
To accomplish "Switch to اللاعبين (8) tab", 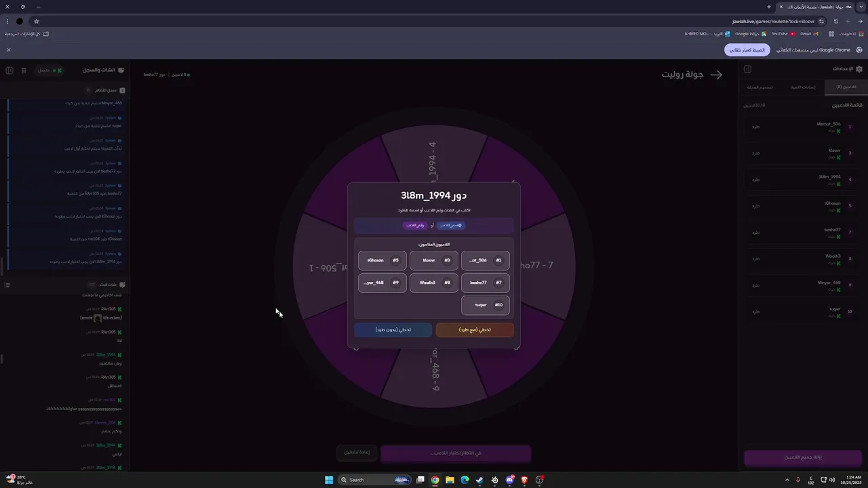I will point(846,87).
